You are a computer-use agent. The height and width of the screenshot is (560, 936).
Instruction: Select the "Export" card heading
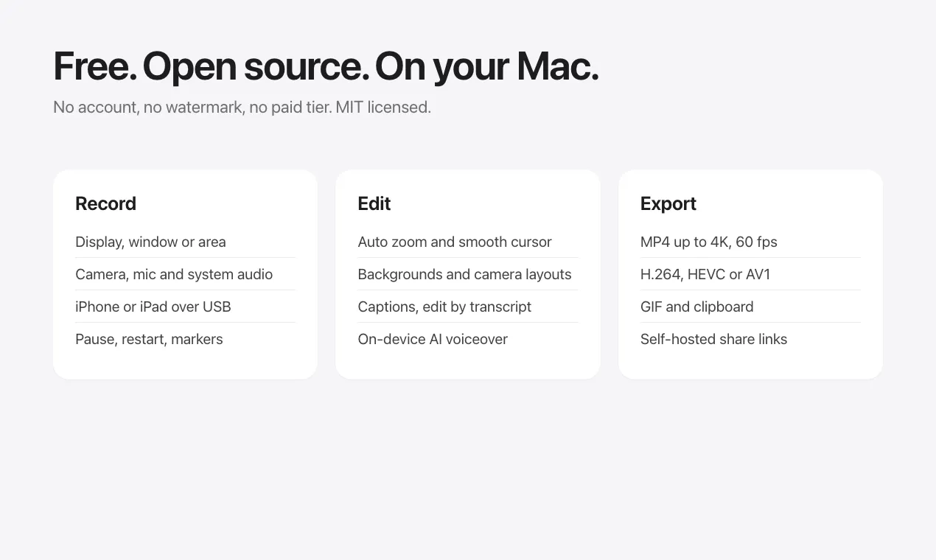coord(668,204)
